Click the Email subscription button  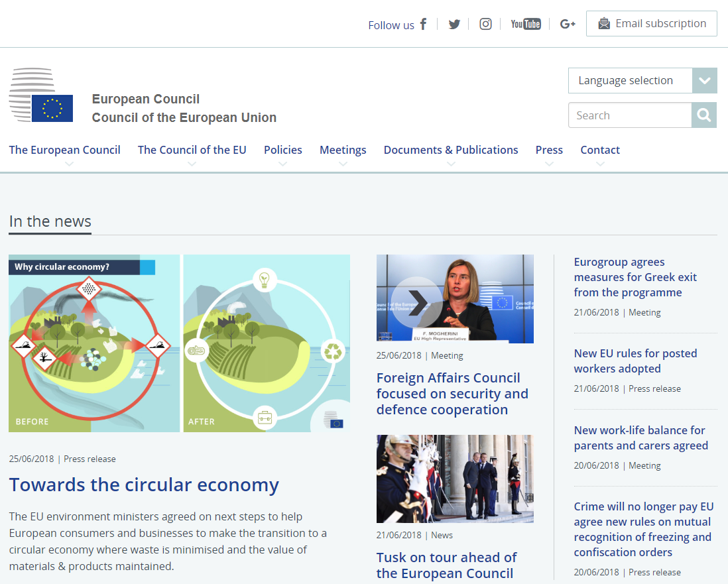651,24
